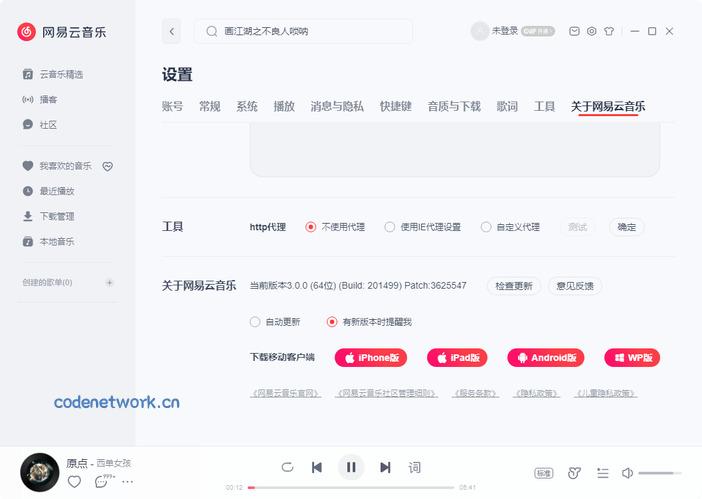Click the search box with 画江湖之不良人
Viewport: 702px width, 499px height.
[x=303, y=31]
